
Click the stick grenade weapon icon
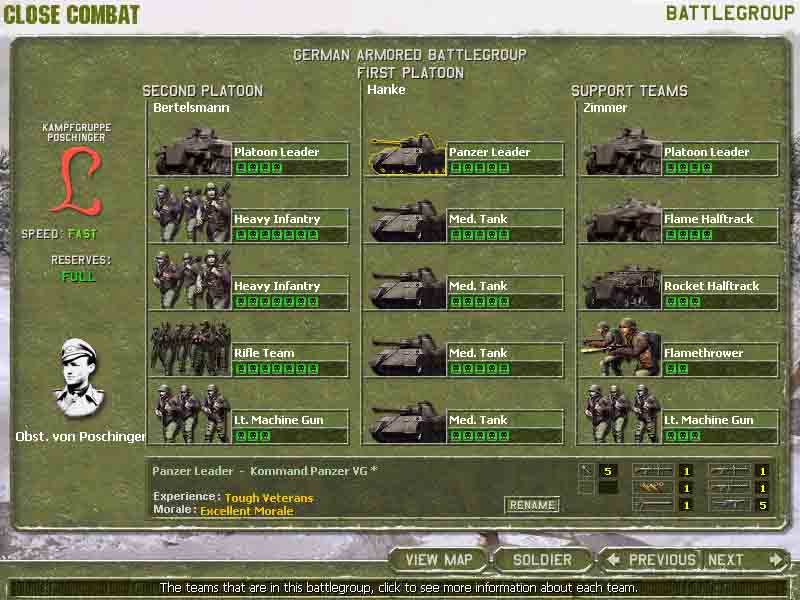point(586,470)
